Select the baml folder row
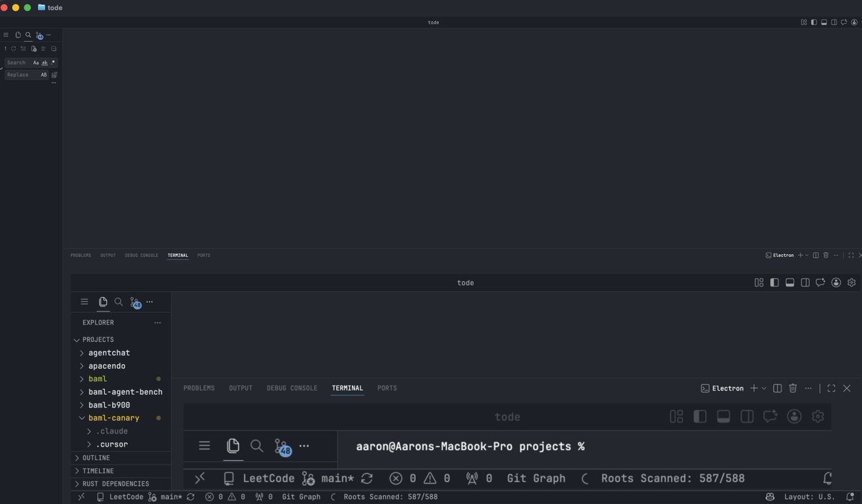This screenshot has height=504, width=862. [x=121, y=379]
